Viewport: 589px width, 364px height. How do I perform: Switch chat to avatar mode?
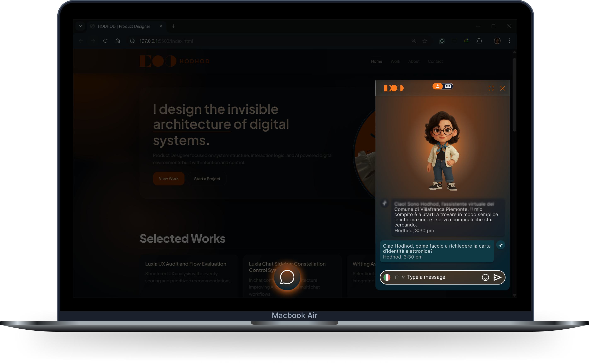[x=438, y=86]
